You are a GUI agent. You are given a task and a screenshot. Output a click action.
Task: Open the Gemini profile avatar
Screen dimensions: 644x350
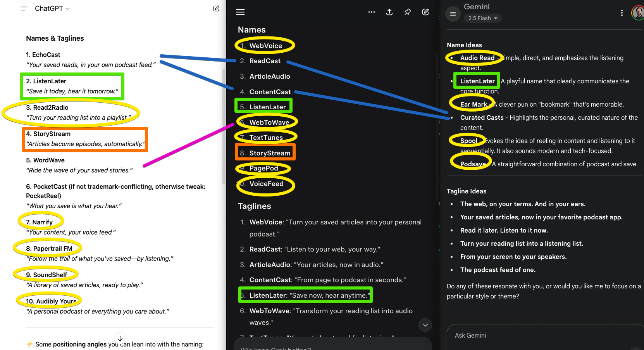638,13
